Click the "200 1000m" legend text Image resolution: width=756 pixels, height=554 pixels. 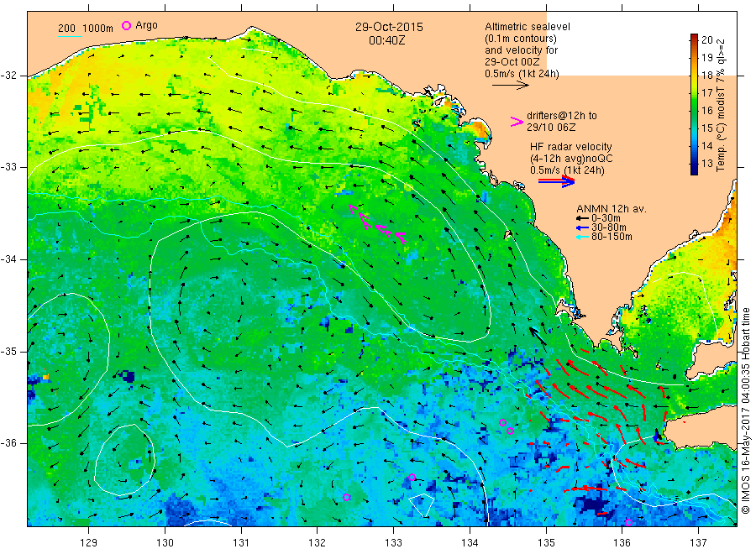(x=86, y=28)
